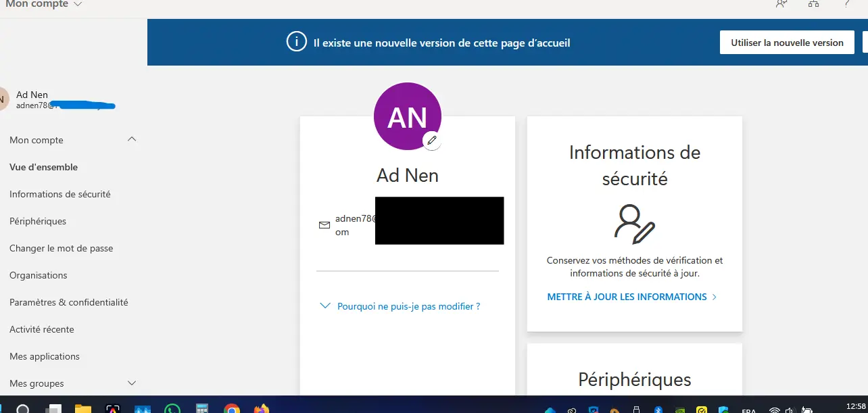The image size is (868, 413).
Task: Open Mes groupes in sidebar
Action: (37, 383)
